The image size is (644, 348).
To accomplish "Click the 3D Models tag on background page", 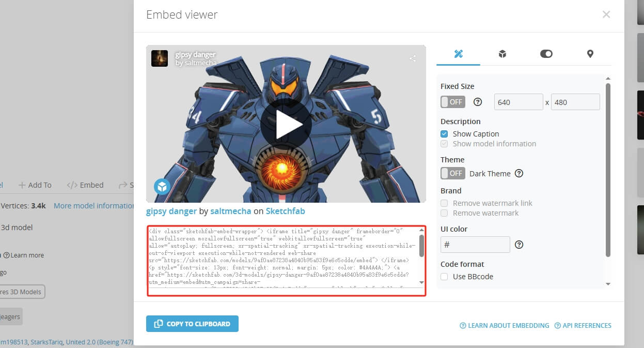I will pyautogui.click(x=21, y=292).
